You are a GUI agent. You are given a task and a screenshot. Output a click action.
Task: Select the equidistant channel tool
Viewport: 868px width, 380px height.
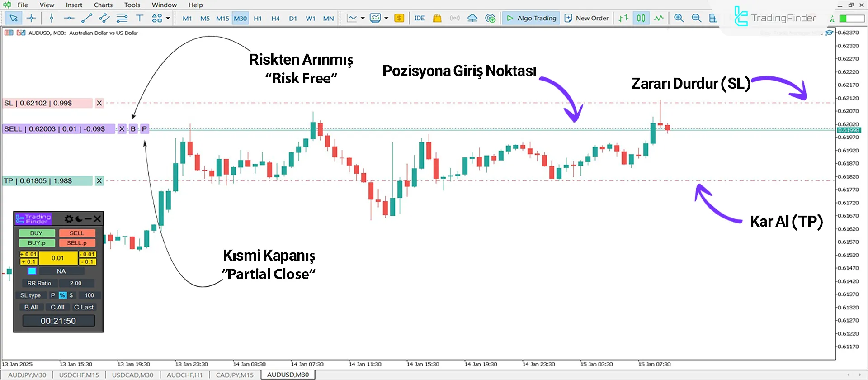104,18
